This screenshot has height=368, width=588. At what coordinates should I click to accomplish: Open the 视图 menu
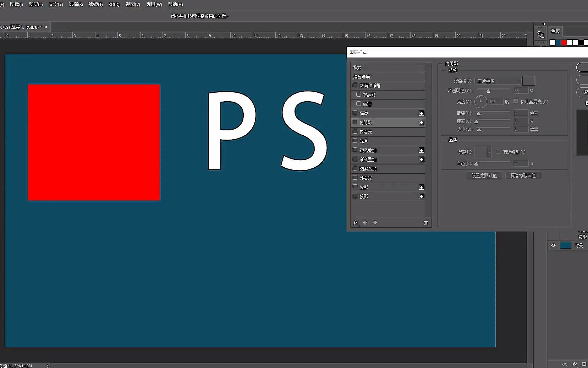[133, 4]
